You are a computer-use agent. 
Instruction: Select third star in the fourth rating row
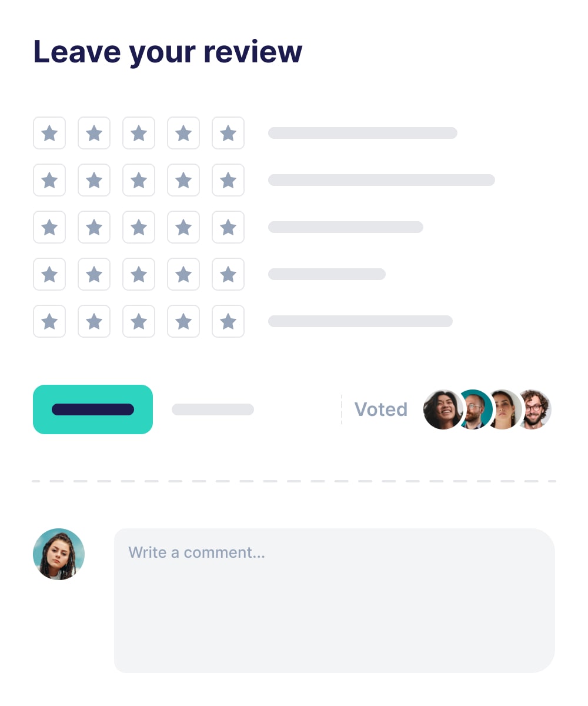139,274
